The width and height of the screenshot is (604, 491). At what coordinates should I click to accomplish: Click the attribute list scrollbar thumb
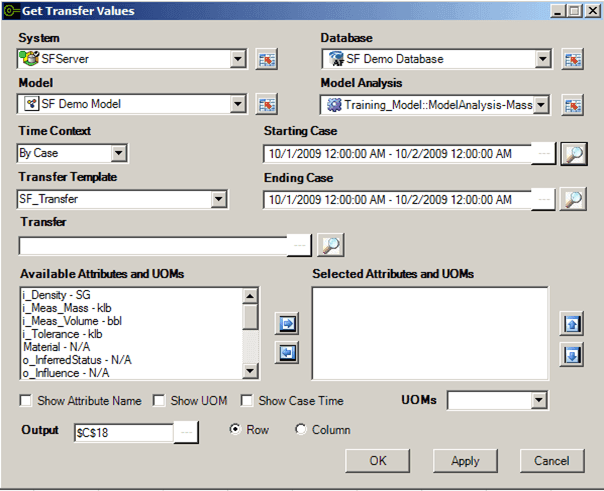click(x=250, y=317)
